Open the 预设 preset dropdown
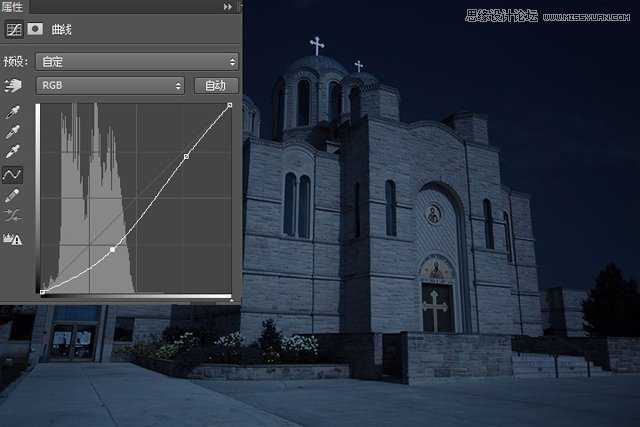The image size is (640, 427). point(136,62)
